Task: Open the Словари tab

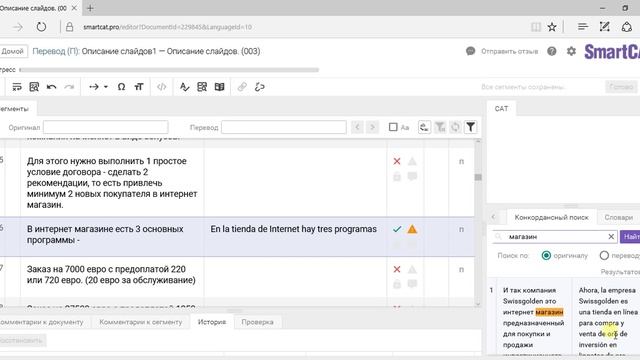Action: (x=618, y=217)
